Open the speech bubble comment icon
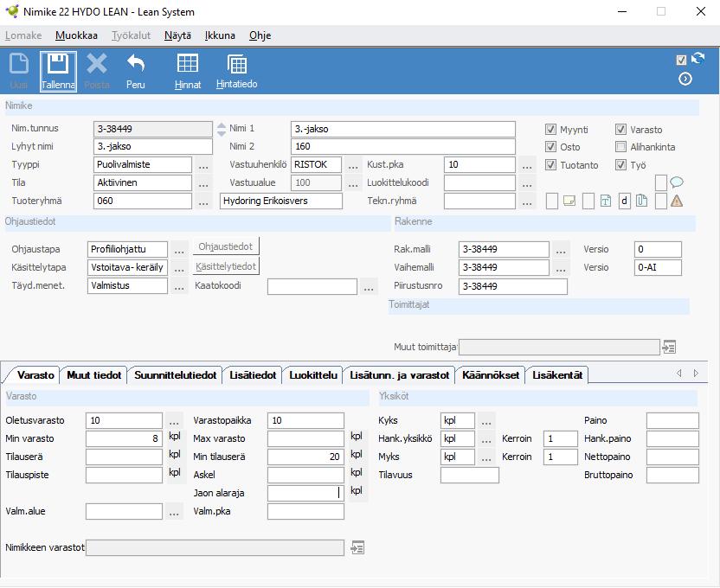 coord(677,182)
